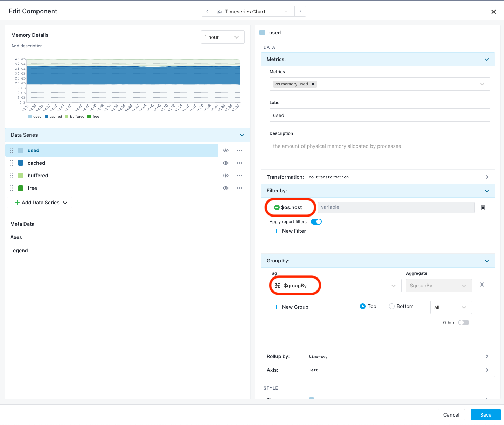Select drag handle of buffered series
504x425 pixels.
click(x=12, y=176)
